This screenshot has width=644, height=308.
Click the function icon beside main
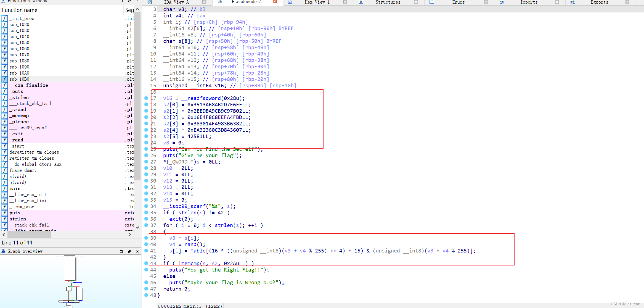pos(4,189)
